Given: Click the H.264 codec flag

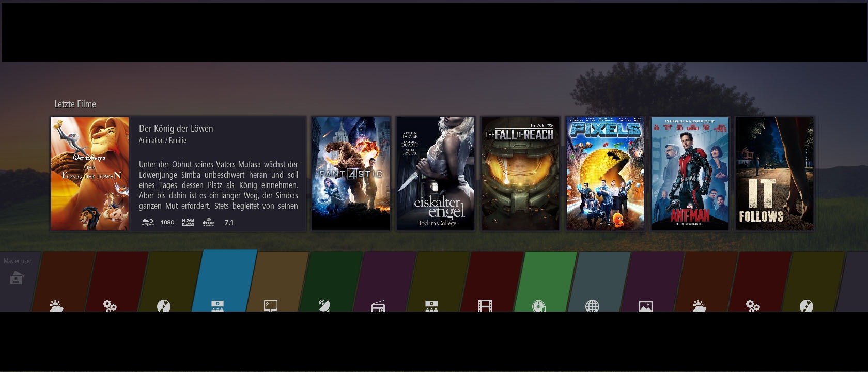Looking at the screenshot, I should [x=188, y=222].
